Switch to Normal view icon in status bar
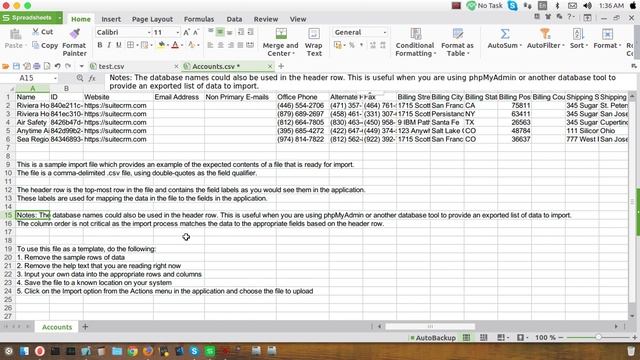This screenshot has width=640, height=360. (x=466, y=338)
